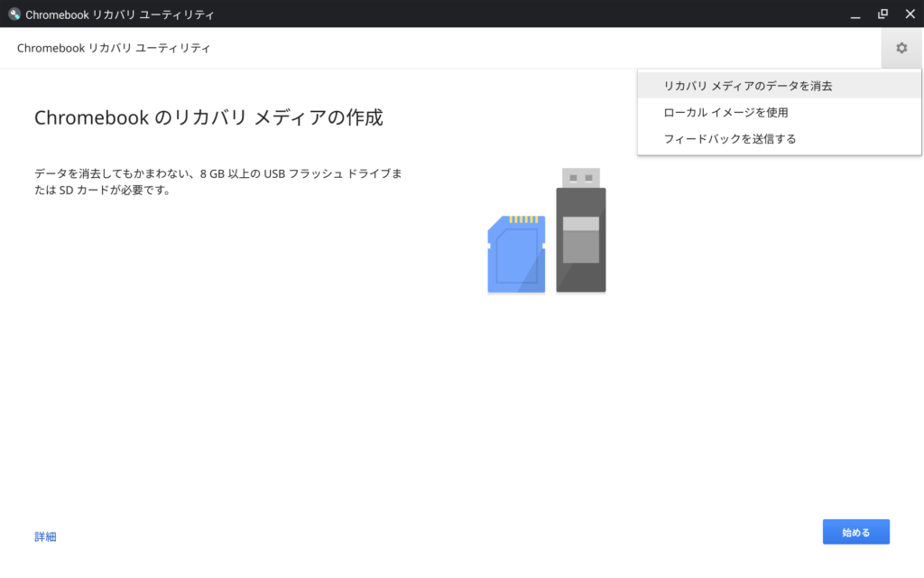
Task: Click the gear settings icon
Action: click(901, 48)
